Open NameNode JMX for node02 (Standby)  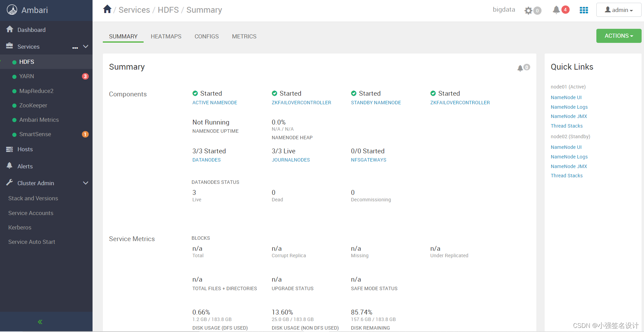tap(569, 166)
